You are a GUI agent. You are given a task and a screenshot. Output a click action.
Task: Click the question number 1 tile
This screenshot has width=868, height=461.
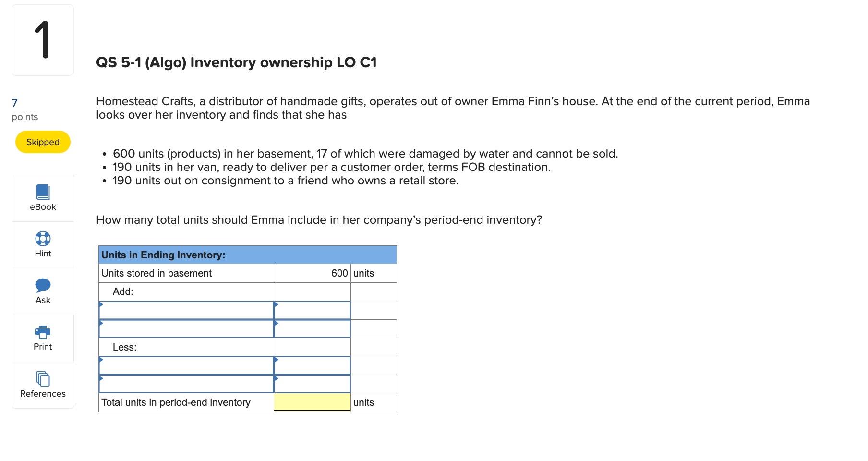(42, 39)
